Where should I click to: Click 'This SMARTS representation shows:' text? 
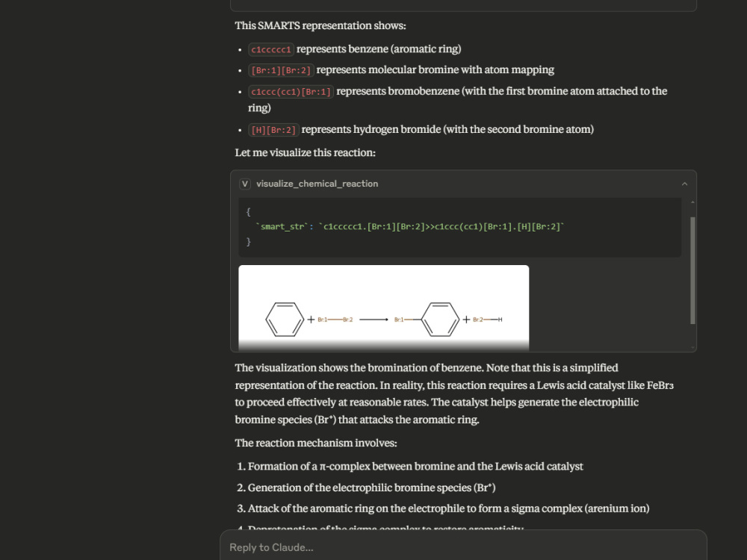pyautogui.click(x=320, y=25)
